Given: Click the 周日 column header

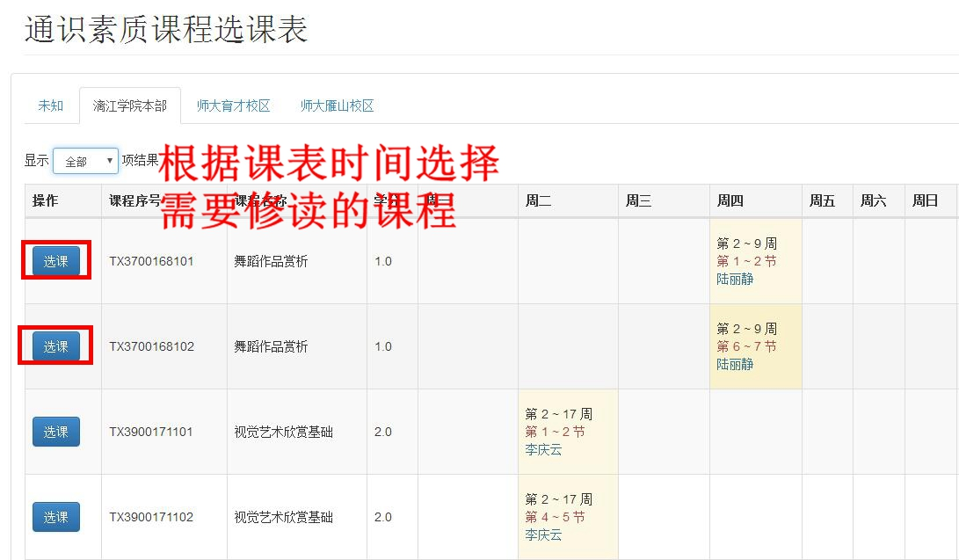Looking at the screenshot, I should pos(925,200).
